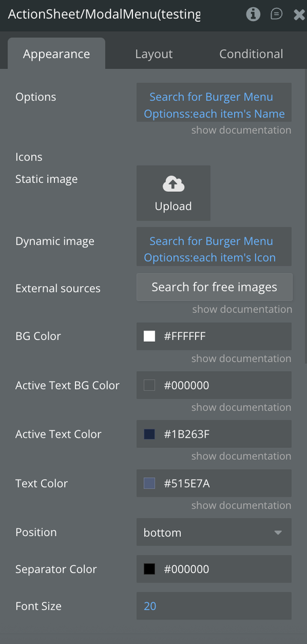The image size is (307, 644).
Task: Click Search for free images button
Action: click(x=214, y=287)
